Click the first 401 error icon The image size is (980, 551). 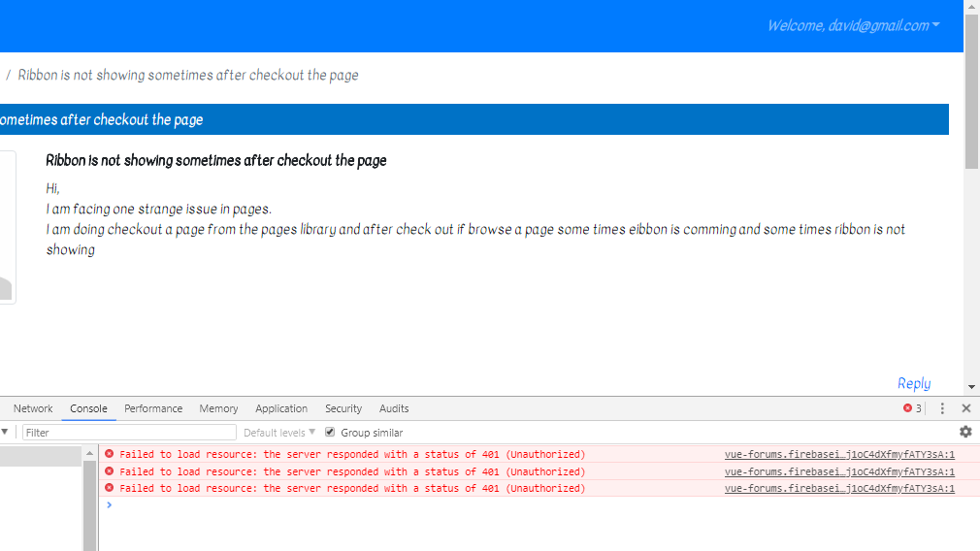[109, 454]
